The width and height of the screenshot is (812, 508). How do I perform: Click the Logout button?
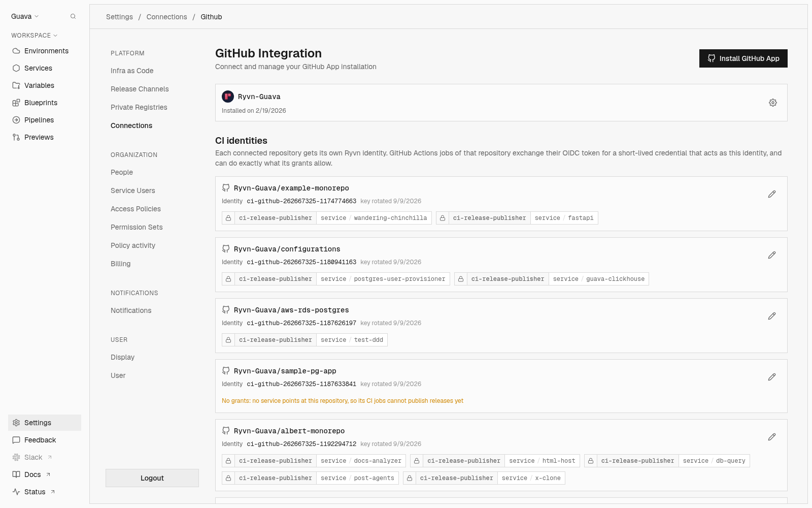point(152,478)
